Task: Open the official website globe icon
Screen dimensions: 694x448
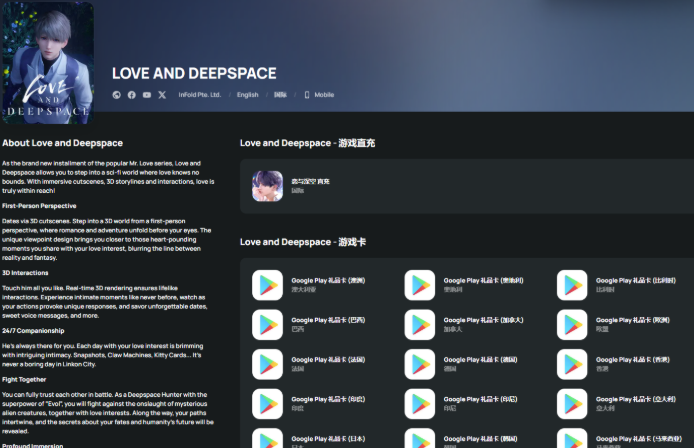Action: click(117, 95)
